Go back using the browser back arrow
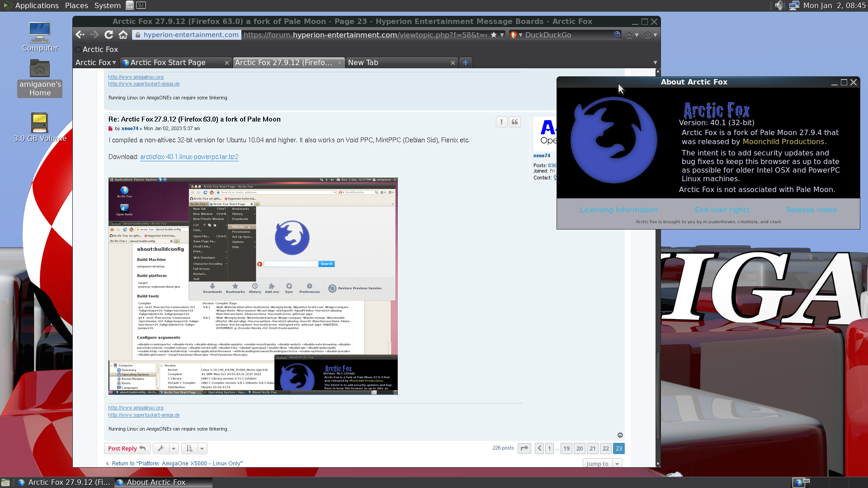 click(80, 35)
